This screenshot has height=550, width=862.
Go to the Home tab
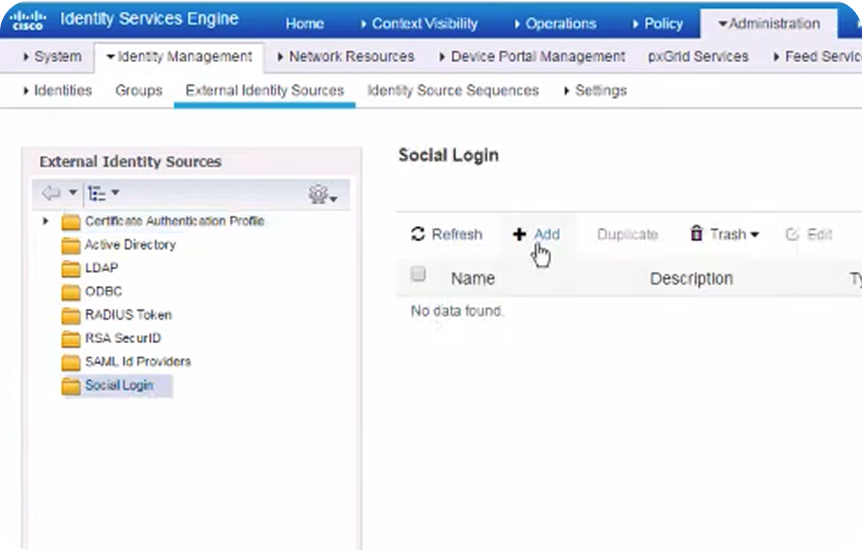[x=305, y=24]
